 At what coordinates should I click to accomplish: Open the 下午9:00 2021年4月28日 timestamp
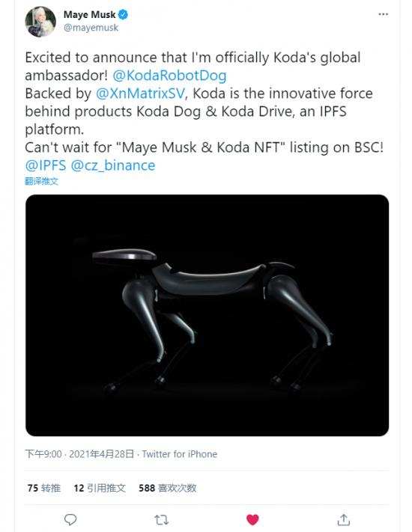(x=79, y=454)
